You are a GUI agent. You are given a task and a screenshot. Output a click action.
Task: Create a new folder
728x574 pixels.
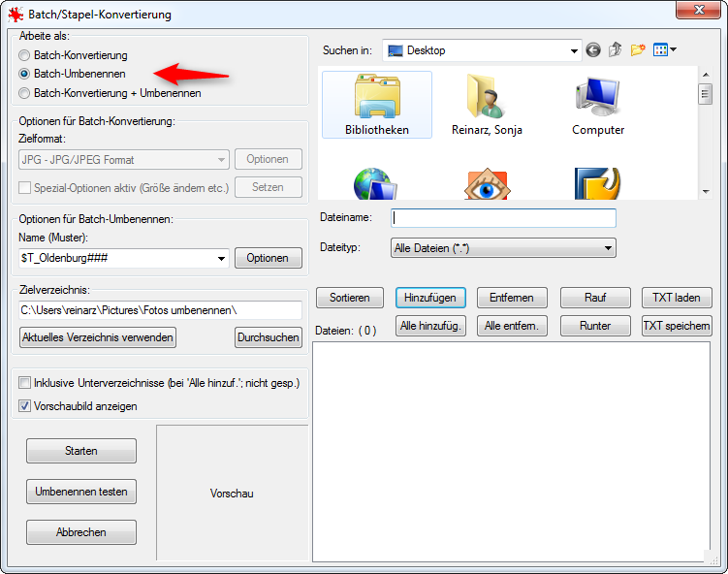pos(638,49)
